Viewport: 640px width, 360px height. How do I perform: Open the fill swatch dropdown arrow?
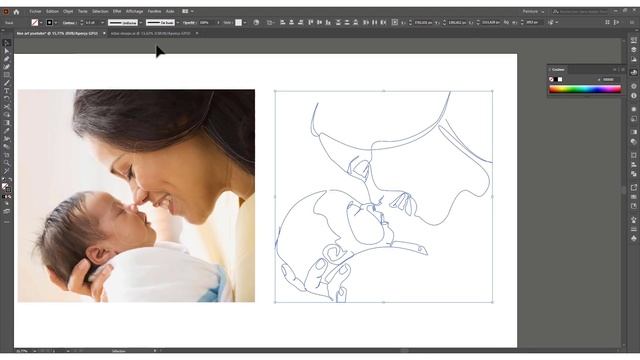click(41, 22)
